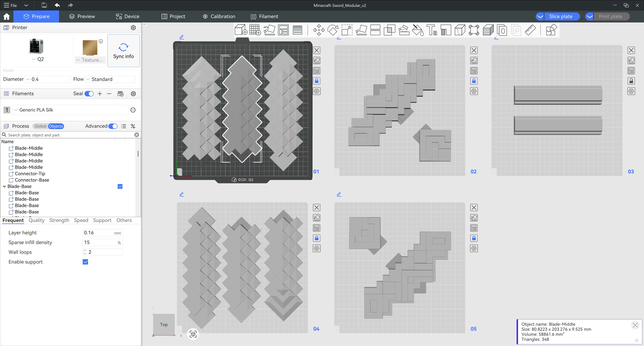The width and height of the screenshot is (644, 346).
Task: Toggle the lock on plate 01
Action: click(x=316, y=81)
